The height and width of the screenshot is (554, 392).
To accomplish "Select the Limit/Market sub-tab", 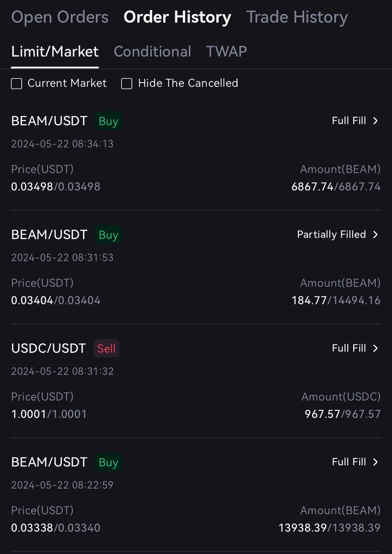I will (55, 51).
